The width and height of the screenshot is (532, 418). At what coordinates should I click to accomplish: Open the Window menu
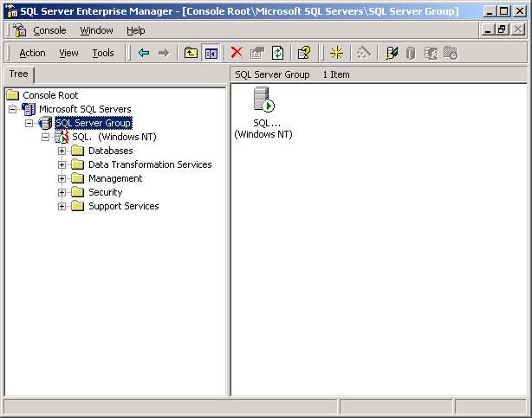pyautogui.click(x=96, y=30)
